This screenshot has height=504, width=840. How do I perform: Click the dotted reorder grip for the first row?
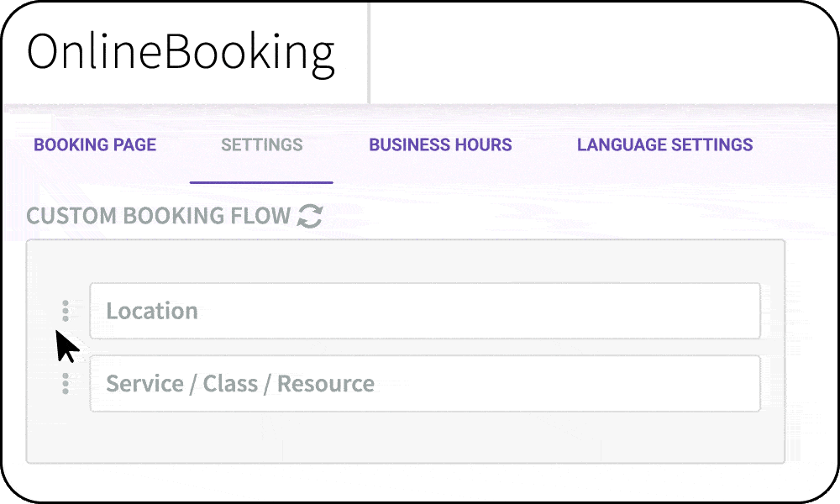66,310
